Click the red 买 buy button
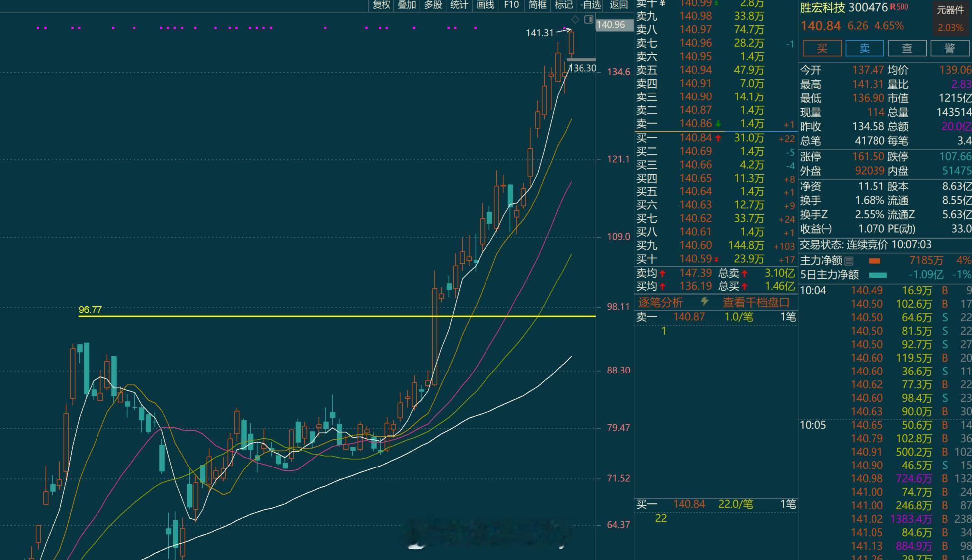Screen dimensions: 972x560 tap(822, 48)
